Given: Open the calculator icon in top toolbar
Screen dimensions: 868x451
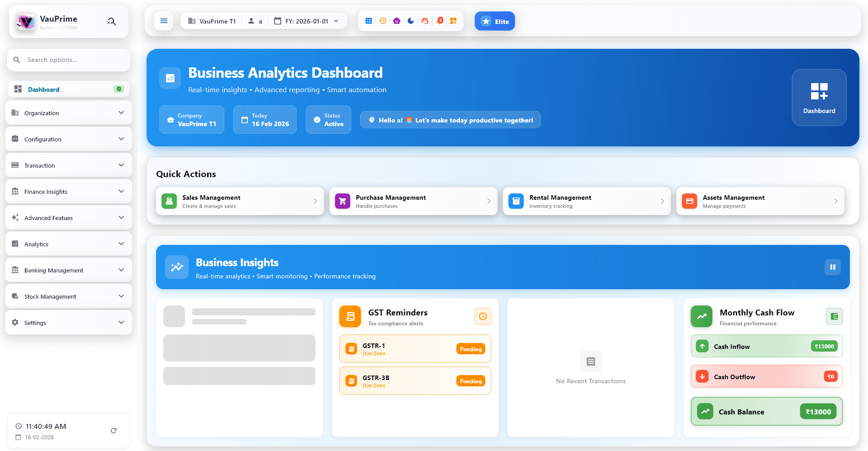Looking at the screenshot, I should click(369, 21).
